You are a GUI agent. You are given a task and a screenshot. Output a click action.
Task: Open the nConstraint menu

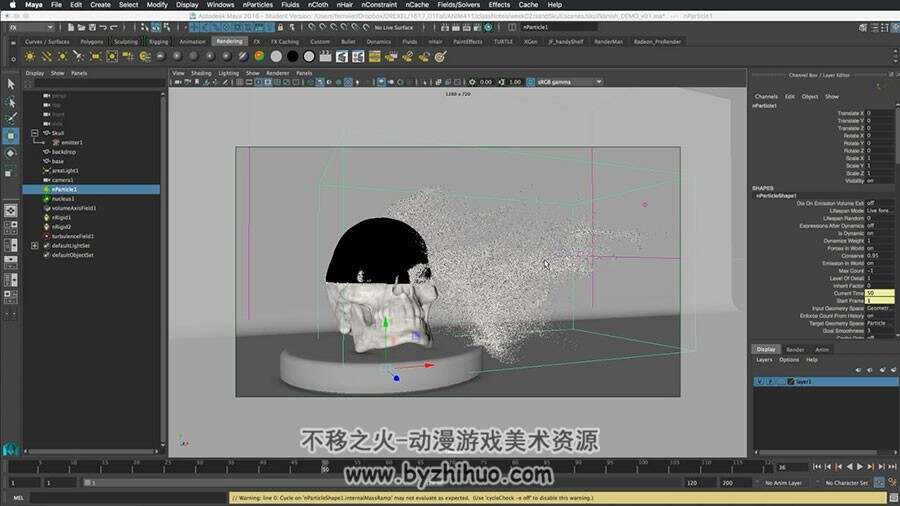[x=379, y=5]
